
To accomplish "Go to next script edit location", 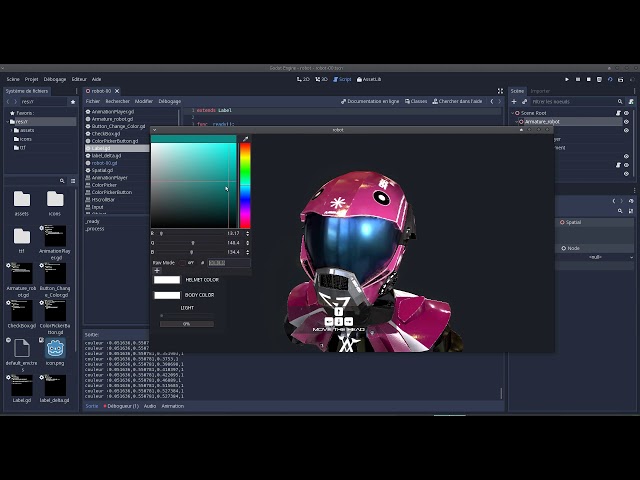I will (500, 101).
